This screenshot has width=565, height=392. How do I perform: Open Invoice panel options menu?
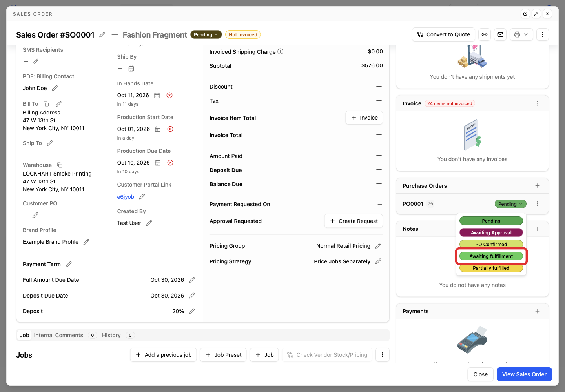[538, 103]
